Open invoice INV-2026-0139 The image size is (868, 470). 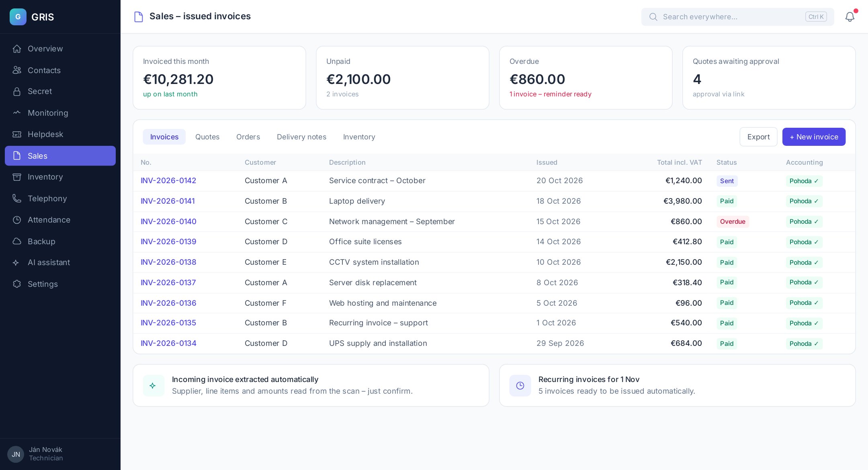(168, 242)
